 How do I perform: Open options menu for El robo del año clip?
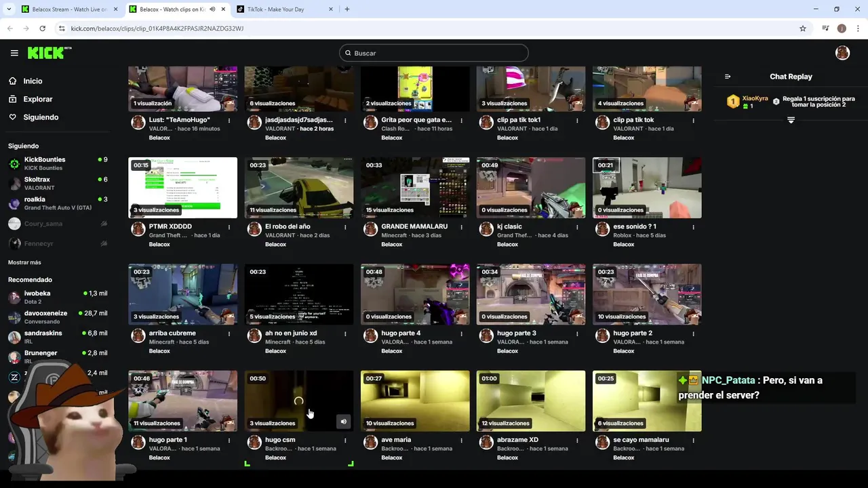click(x=345, y=227)
